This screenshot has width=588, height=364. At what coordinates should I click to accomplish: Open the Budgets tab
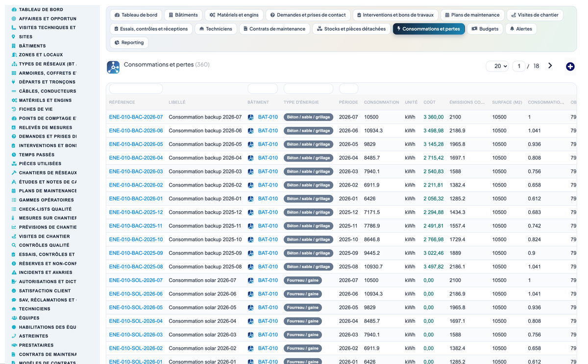(x=485, y=29)
